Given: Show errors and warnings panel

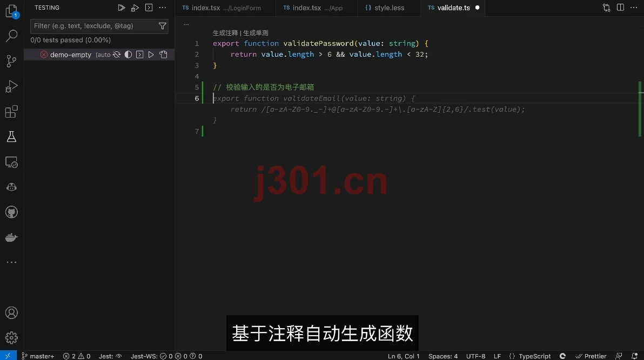Looking at the screenshot, I should [76, 356].
